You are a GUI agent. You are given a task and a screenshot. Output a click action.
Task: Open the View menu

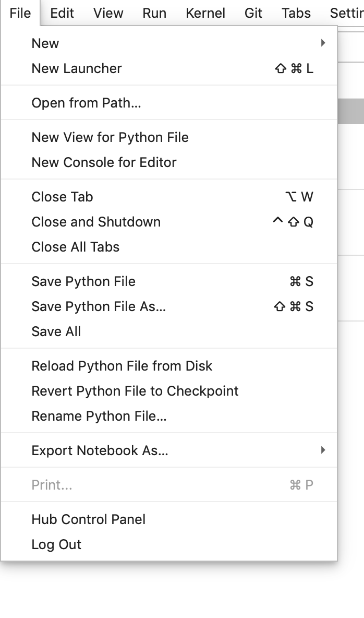(x=108, y=14)
